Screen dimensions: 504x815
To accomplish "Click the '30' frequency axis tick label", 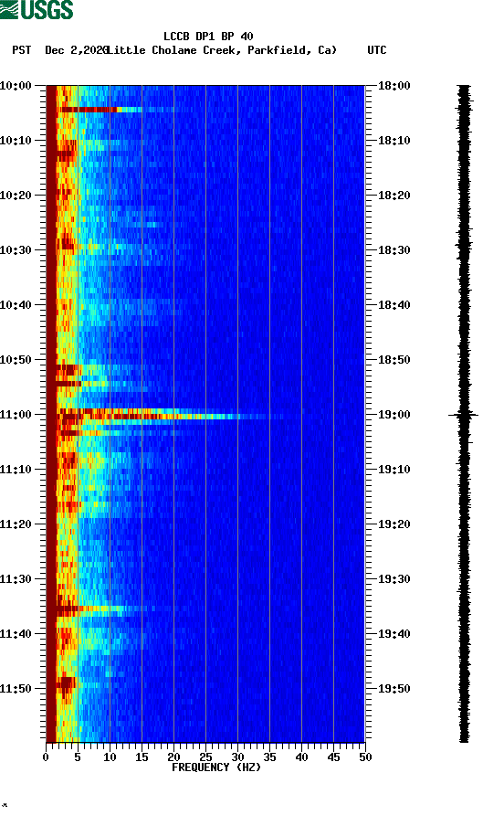I will [237, 757].
